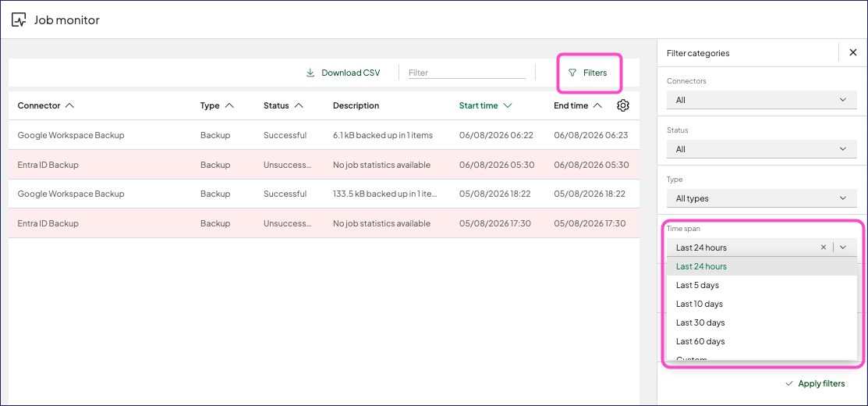Image resolution: width=868 pixels, height=406 pixels.
Task: Select Entra ID Backup 05:30 row
Action: (x=324, y=165)
